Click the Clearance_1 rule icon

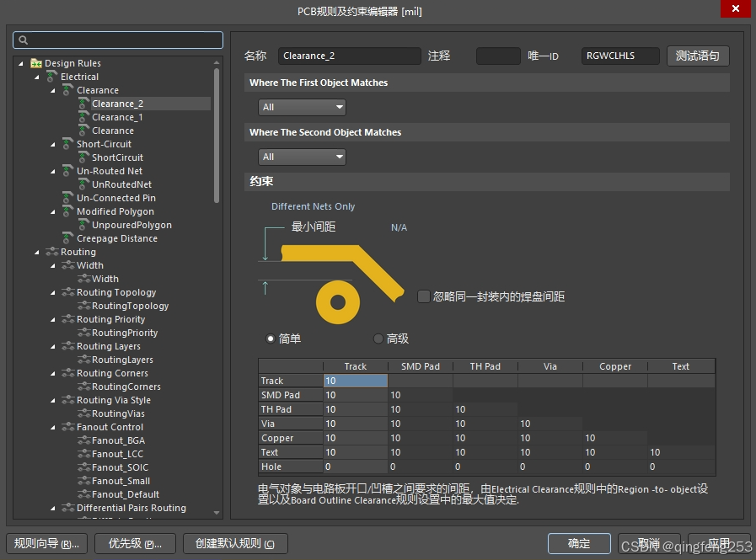coord(83,117)
